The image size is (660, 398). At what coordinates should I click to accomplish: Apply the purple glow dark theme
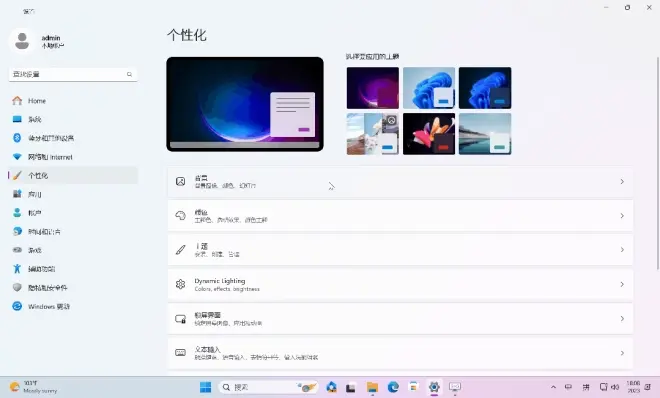(373, 88)
